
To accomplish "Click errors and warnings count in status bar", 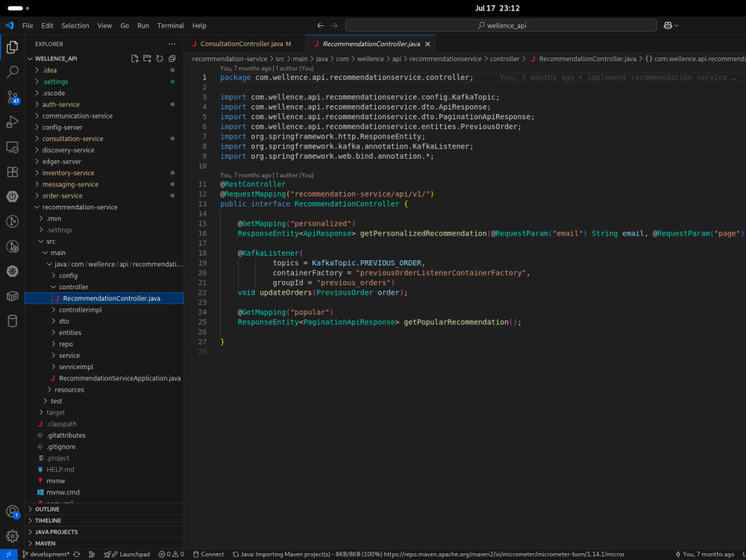I will click(x=172, y=554).
